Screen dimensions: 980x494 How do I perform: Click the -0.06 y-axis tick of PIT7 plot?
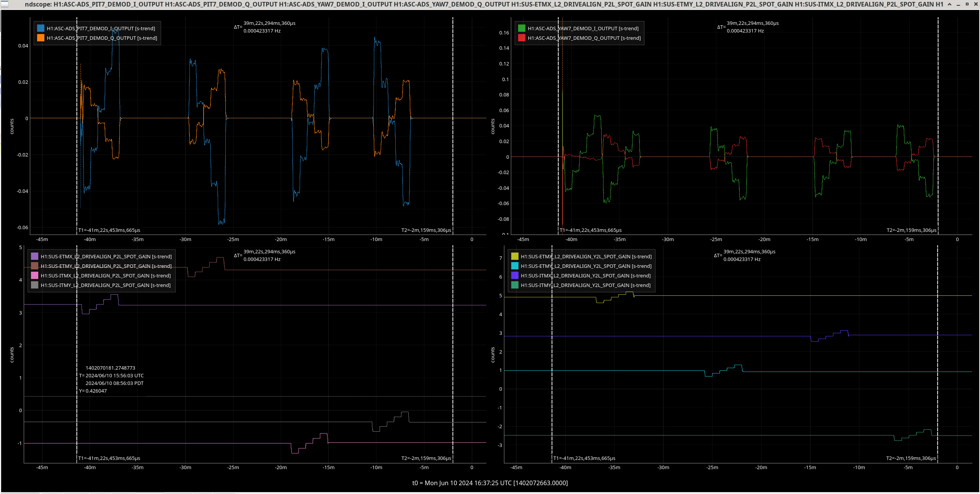23,227
